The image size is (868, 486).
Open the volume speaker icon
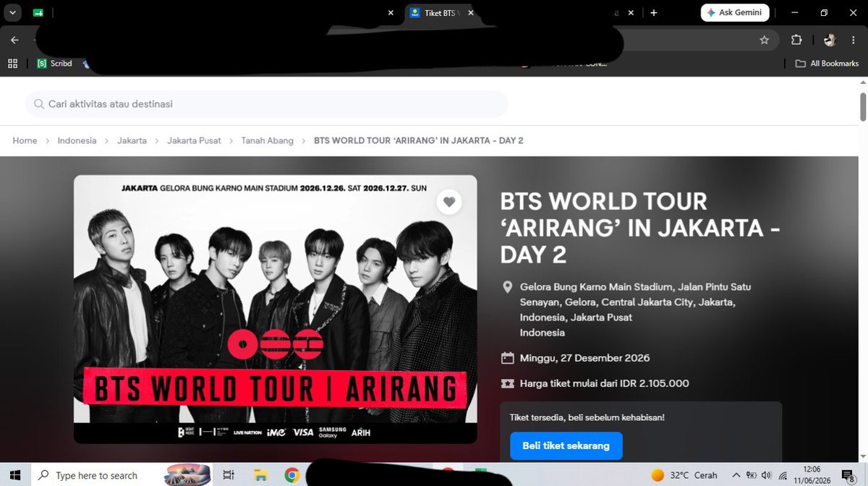click(x=766, y=475)
